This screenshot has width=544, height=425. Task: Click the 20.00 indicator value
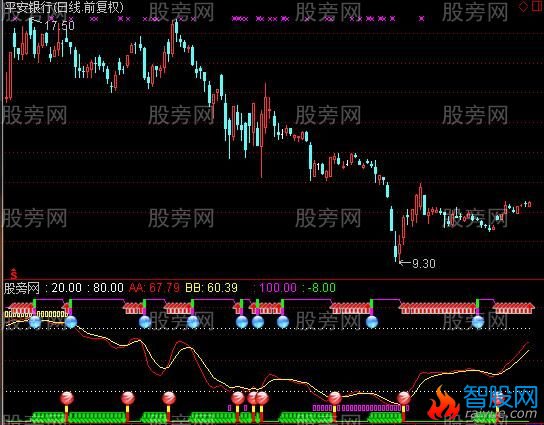[x=67, y=288]
